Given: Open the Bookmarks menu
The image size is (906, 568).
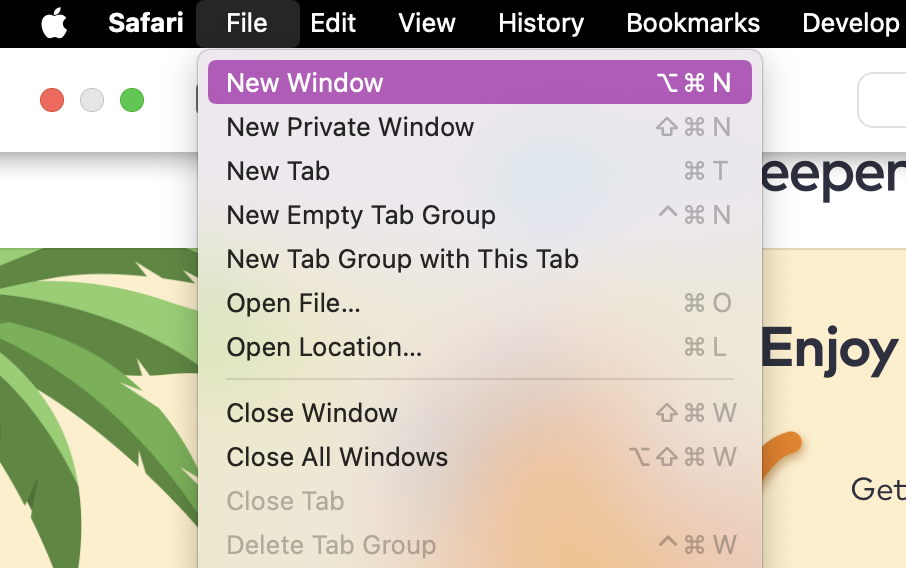Looking at the screenshot, I should point(693,23).
